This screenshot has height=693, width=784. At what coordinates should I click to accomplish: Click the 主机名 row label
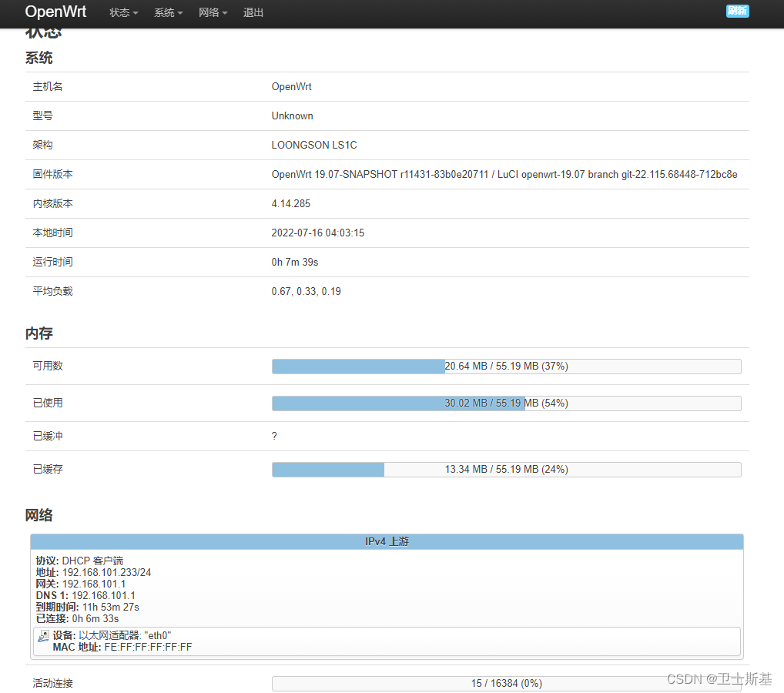48,86
